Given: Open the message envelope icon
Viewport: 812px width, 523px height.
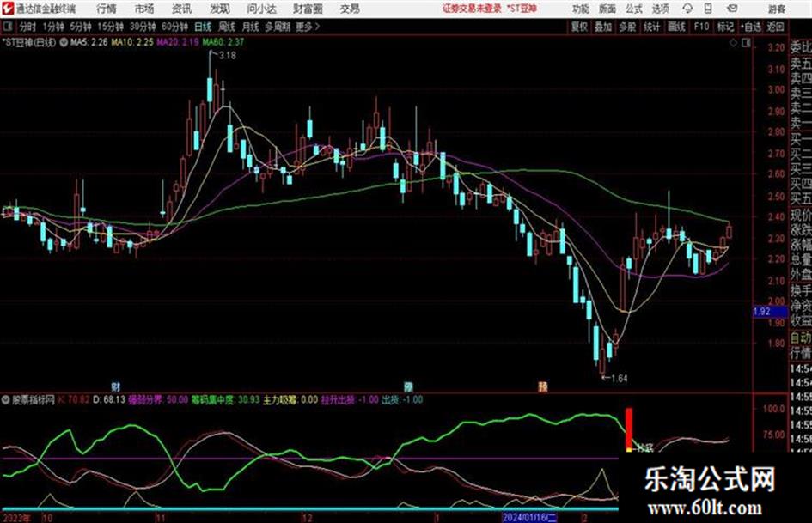Looking at the screenshot, I should pyautogui.click(x=732, y=9).
